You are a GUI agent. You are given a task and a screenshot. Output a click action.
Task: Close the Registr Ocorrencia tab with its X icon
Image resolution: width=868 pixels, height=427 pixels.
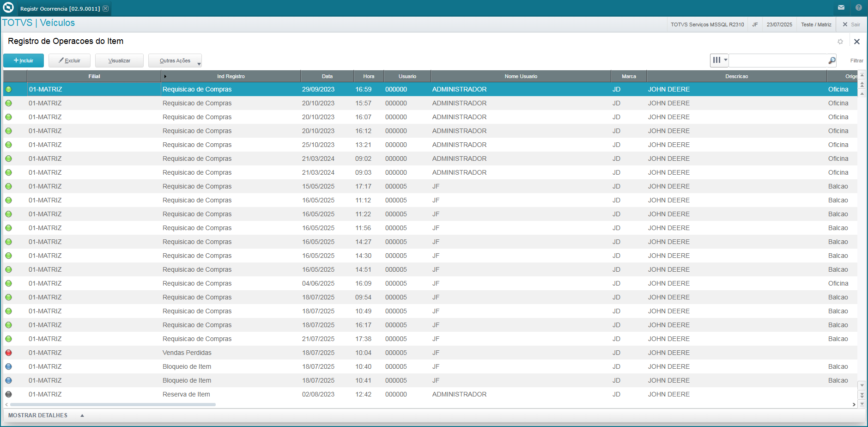(x=106, y=8)
